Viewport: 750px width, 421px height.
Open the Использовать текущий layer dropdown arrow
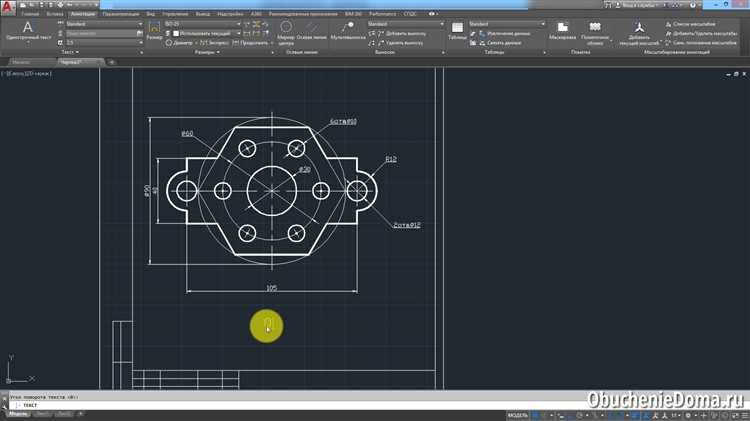tap(238, 33)
